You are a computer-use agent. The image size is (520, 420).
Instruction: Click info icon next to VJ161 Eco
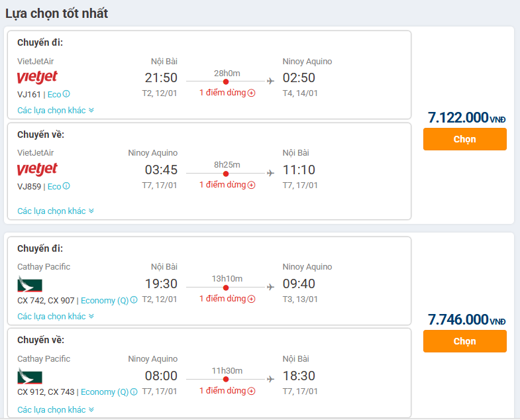(x=66, y=94)
